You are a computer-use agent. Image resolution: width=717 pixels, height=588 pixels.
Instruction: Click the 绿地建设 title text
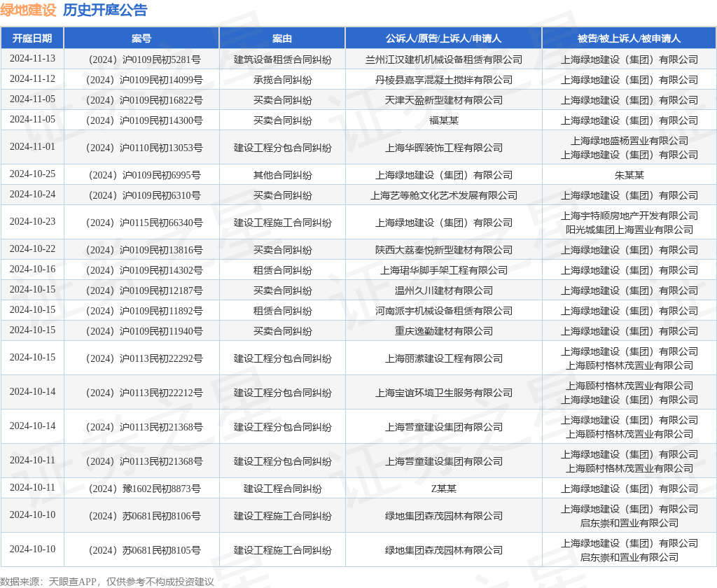(28, 10)
